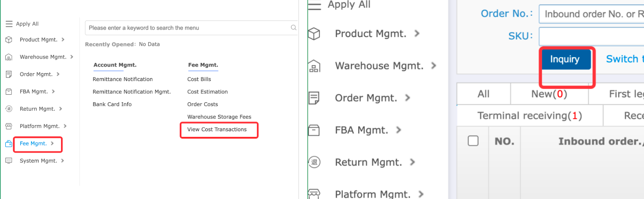
Task: Expand the Warehouse Mgmt. chevron in small menu
Action: click(x=72, y=57)
